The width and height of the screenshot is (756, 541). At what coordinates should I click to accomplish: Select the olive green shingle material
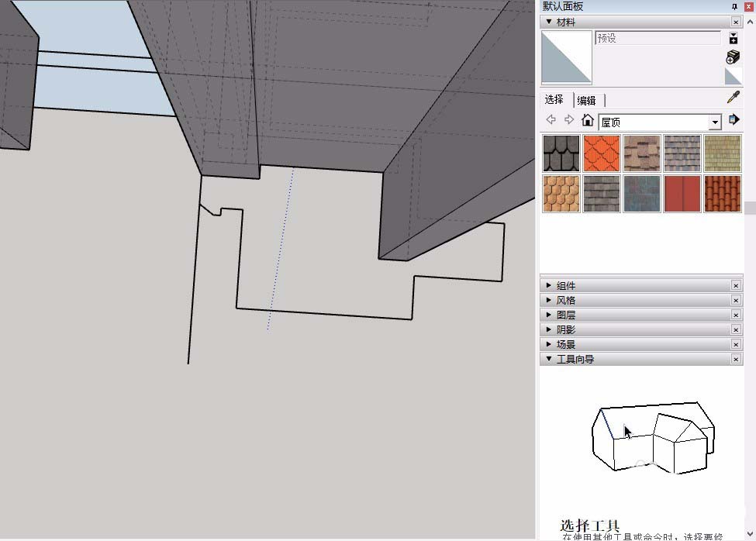tap(722, 153)
